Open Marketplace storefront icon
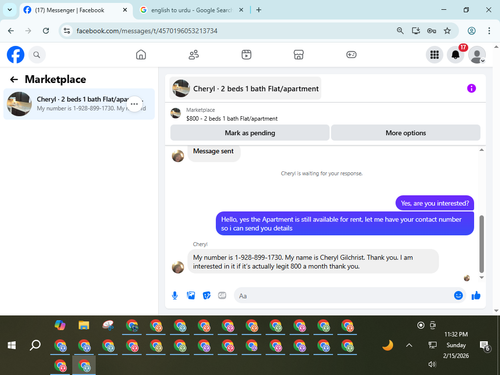The width and height of the screenshot is (500, 375). (x=299, y=55)
